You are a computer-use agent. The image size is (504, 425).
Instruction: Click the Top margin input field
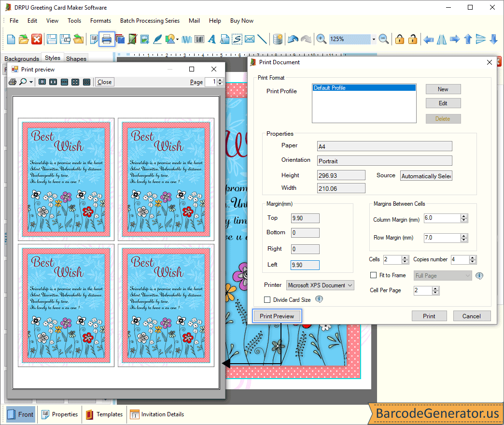305,218
